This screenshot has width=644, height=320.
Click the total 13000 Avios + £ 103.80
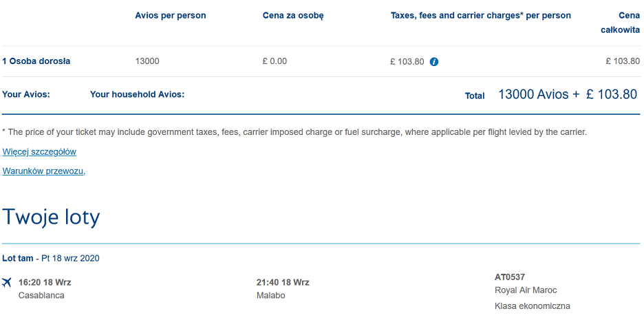568,94
